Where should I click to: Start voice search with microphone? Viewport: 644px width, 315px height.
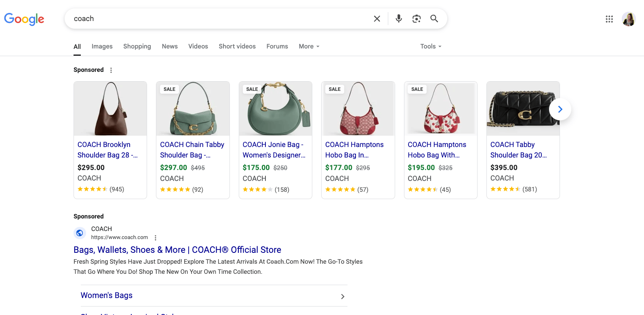398,19
